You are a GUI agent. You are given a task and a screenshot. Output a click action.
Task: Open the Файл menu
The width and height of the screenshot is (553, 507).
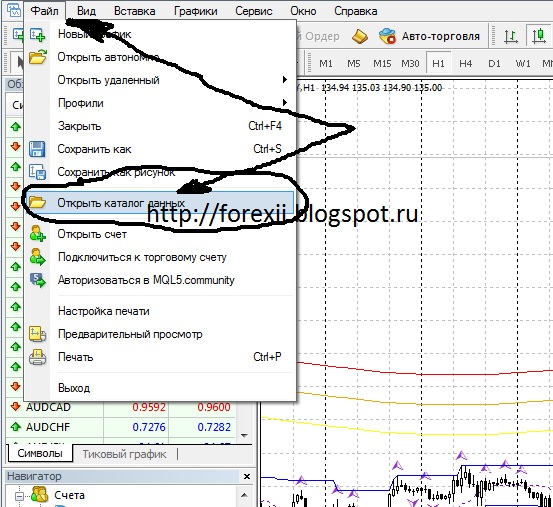pyautogui.click(x=44, y=11)
